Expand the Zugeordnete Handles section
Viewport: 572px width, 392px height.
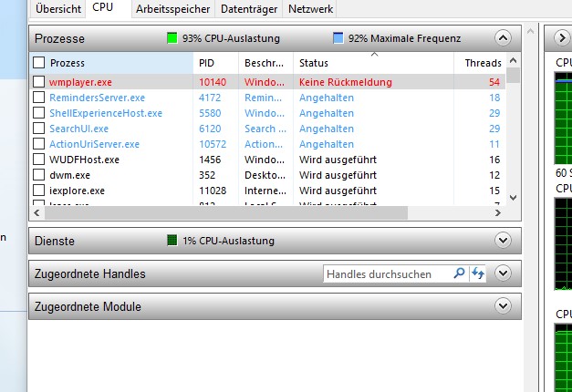(503, 273)
